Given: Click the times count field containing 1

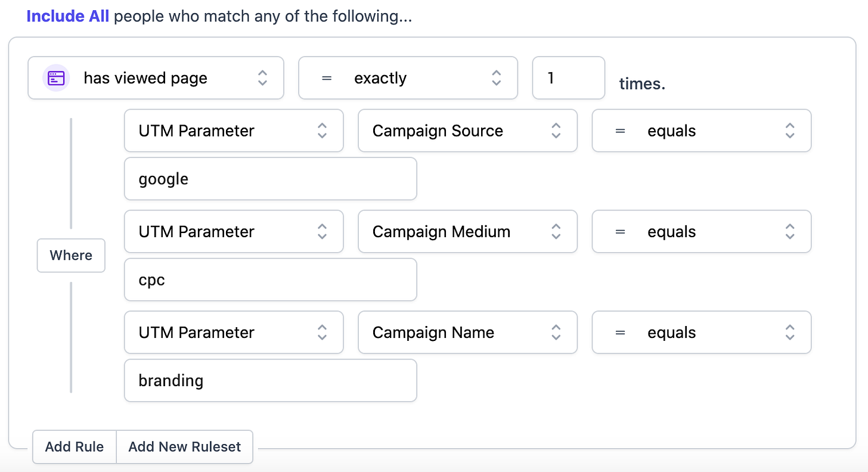Looking at the screenshot, I should pos(569,78).
